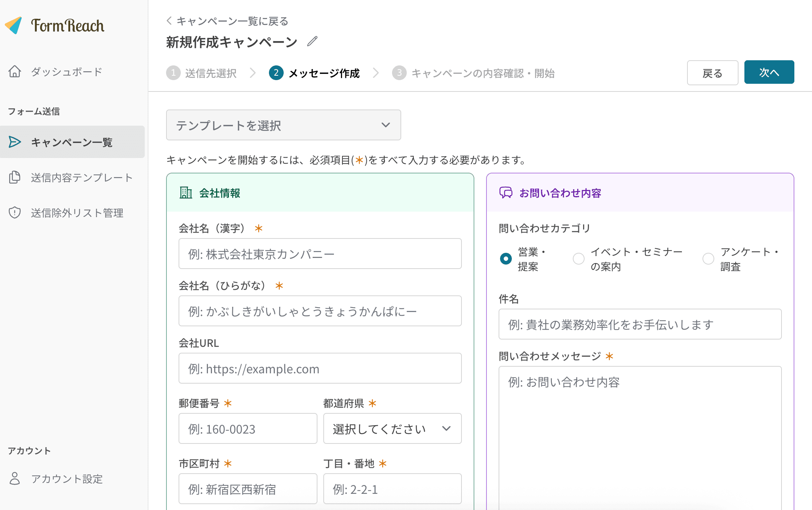Expand the 都道府県 prefecture selector
The width and height of the screenshot is (812, 510).
click(392, 428)
